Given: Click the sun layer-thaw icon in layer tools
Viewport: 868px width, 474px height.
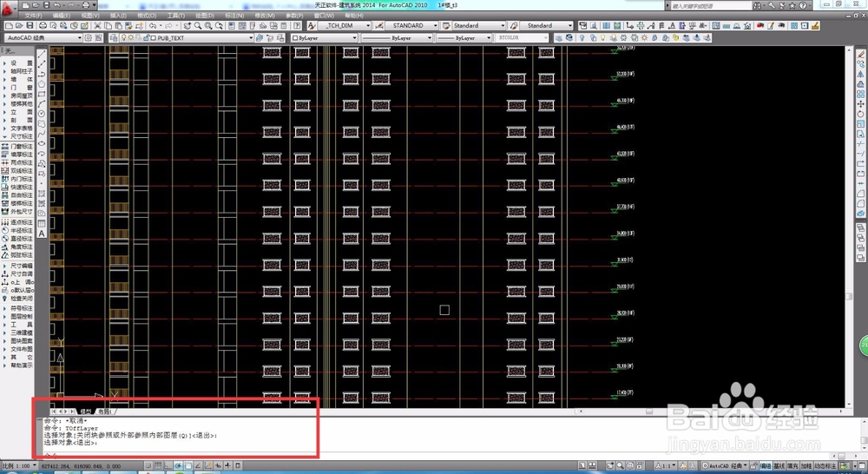Looking at the screenshot, I should [x=644, y=37].
